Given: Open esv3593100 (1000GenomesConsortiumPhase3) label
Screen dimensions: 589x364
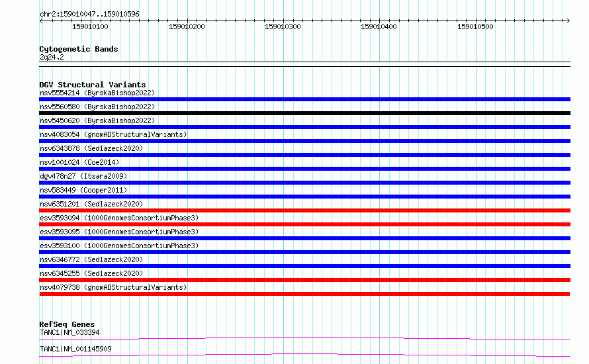Looking at the screenshot, I should click(x=119, y=246).
